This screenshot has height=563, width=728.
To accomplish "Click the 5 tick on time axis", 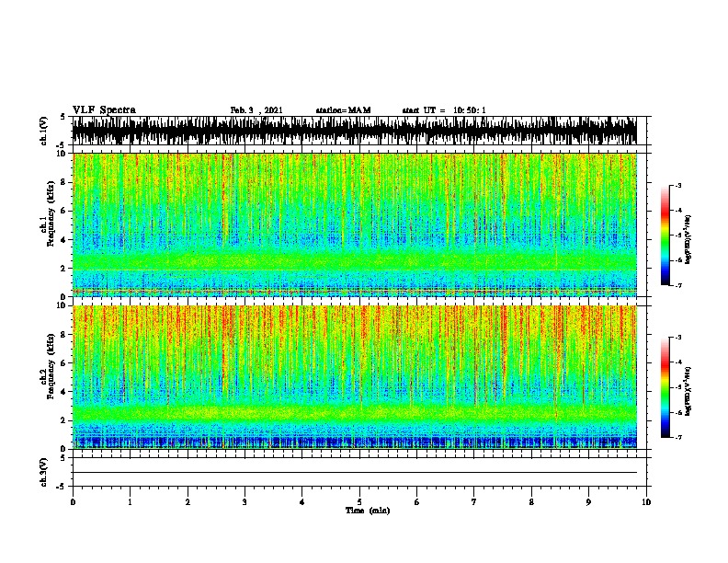I will (359, 501).
